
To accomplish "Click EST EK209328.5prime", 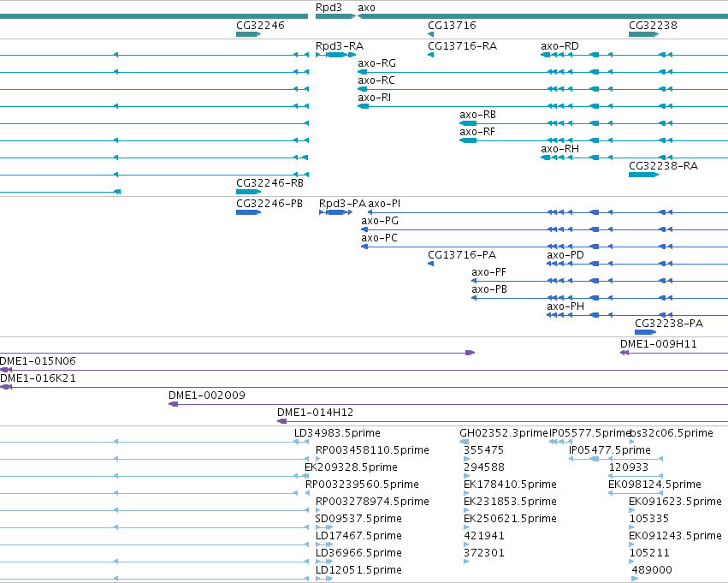I will coord(351,467).
